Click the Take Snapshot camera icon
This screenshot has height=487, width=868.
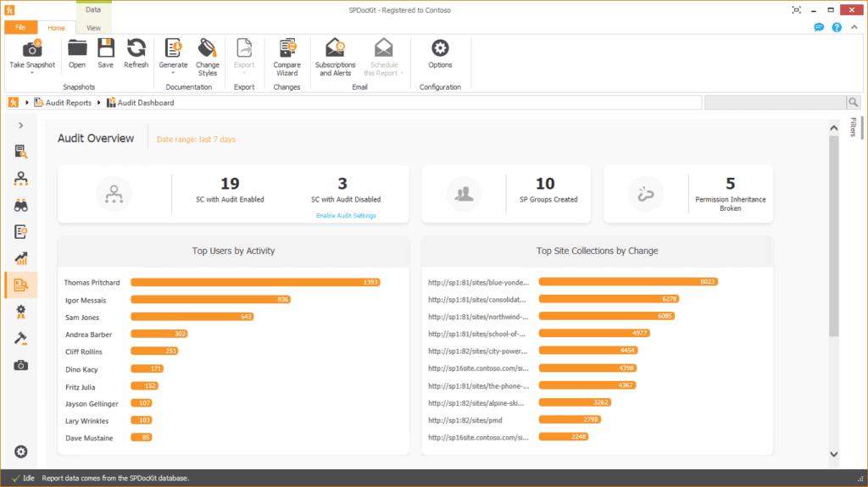(x=32, y=49)
